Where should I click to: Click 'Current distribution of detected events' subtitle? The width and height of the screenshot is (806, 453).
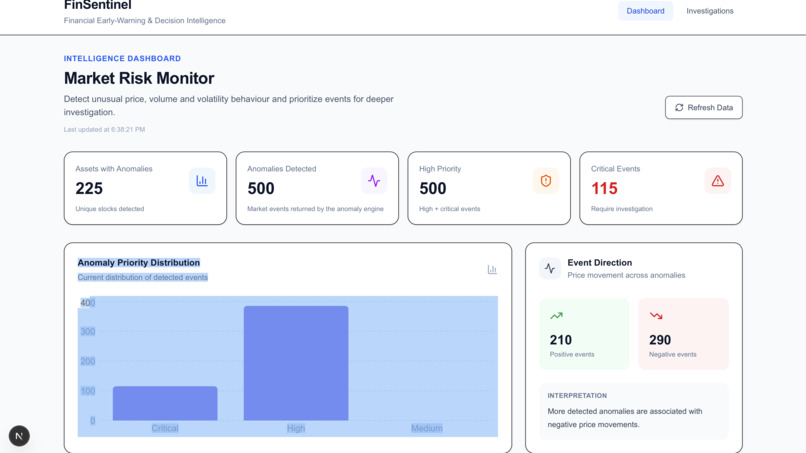(143, 277)
